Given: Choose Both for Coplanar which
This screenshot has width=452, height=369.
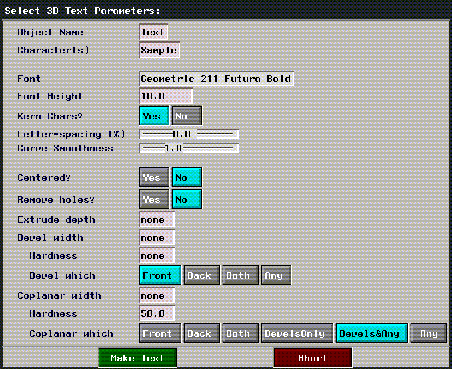Looking at the screenshot, I should click(x=240, y=333).
